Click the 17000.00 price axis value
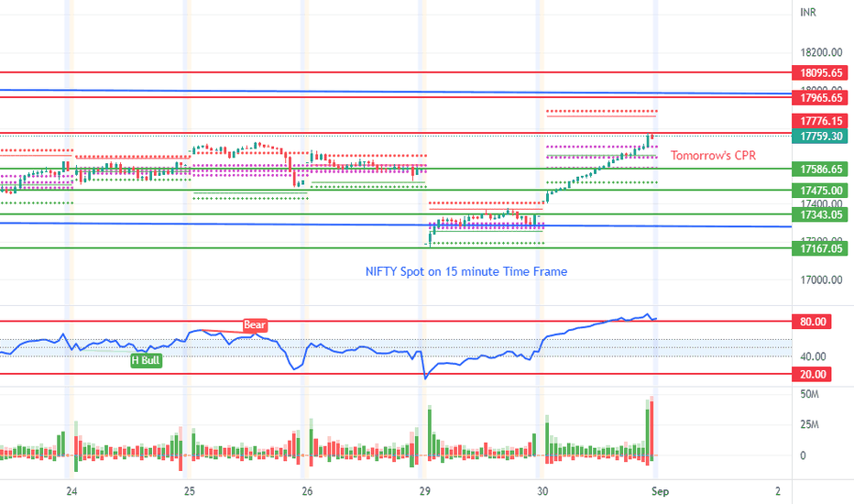 pyautogui.click(x=821, y=280)
